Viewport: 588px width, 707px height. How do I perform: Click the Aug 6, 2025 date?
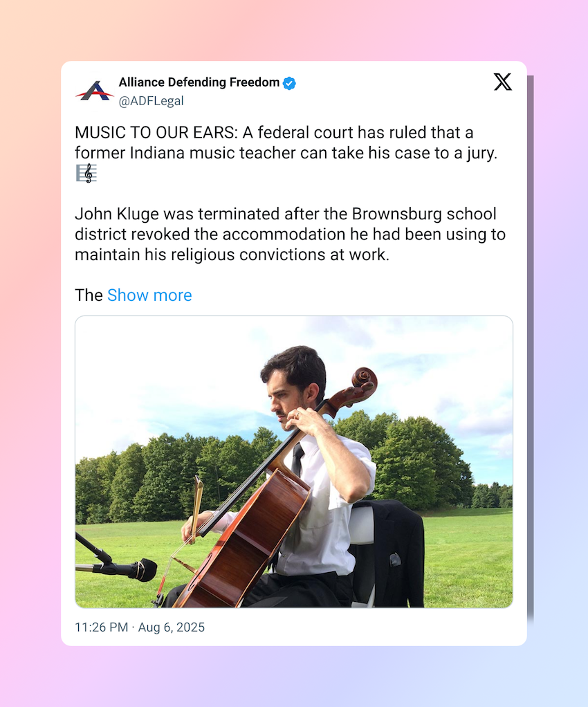(172, 627)
